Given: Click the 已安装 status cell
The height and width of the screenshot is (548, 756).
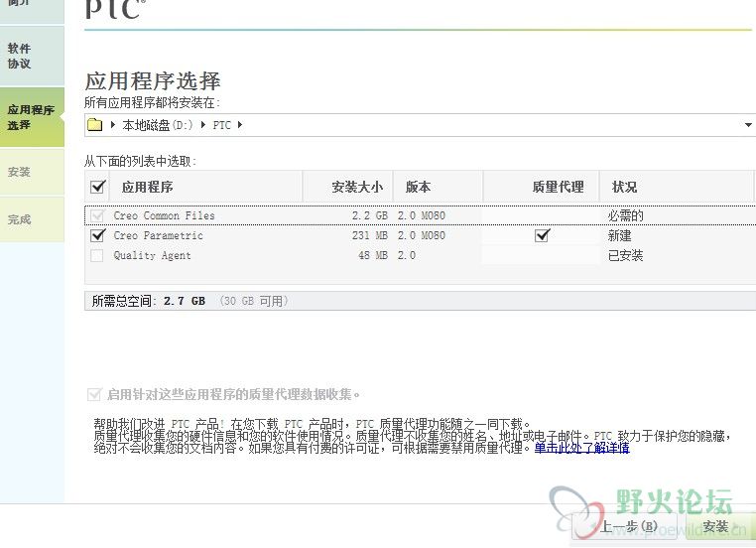Looking at the screenshot, I should pyautogui.click(x=626, y=255).
